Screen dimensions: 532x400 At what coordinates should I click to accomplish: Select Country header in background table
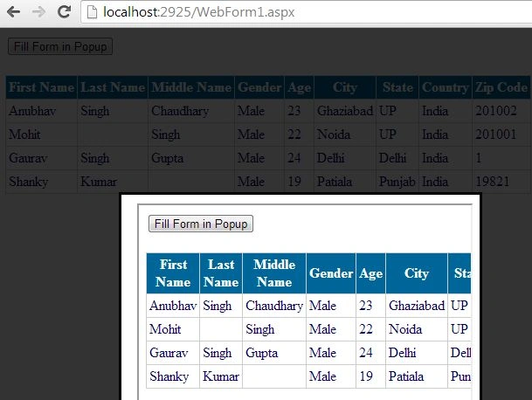tap(446, 87)
